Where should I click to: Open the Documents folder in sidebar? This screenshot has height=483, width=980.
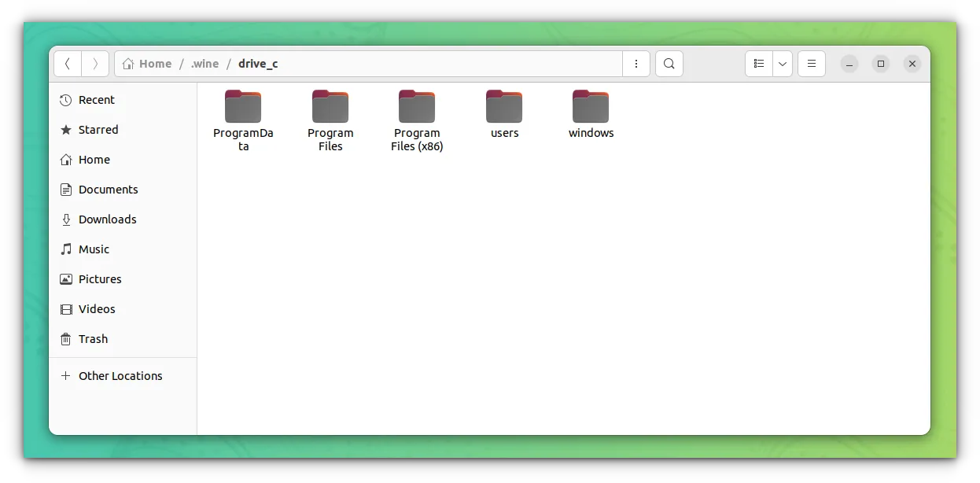108,189
